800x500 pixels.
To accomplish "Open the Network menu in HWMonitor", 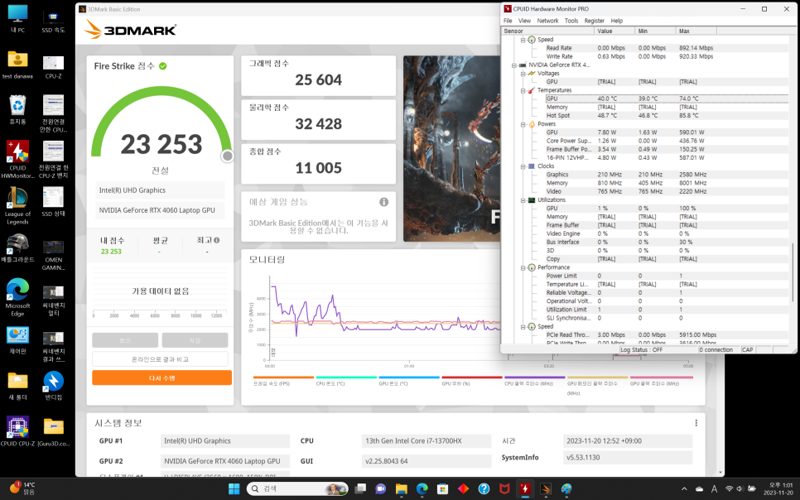I will (x=547, y=21).
